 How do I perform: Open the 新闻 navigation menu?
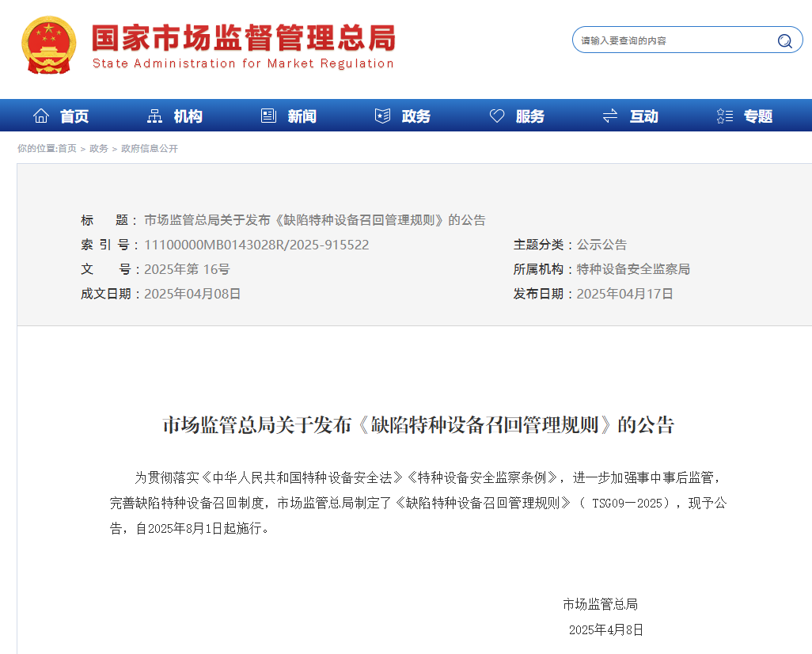click(x=302, y=116)
